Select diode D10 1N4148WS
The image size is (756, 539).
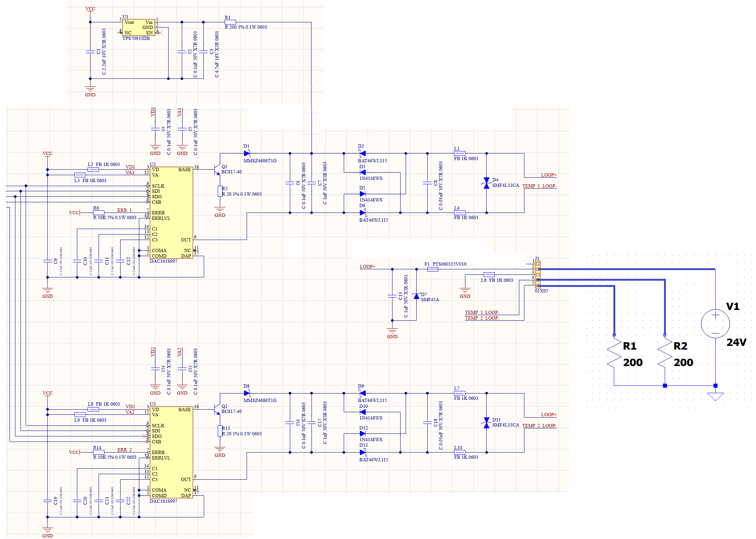(362, 412)
